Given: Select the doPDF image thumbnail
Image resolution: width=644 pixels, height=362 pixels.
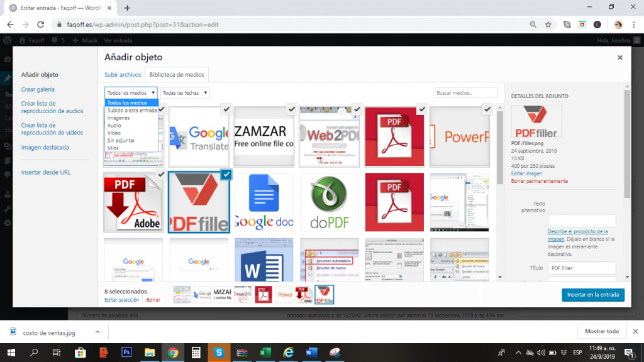Looking at the screenshot, I should [x=330, y=202].
